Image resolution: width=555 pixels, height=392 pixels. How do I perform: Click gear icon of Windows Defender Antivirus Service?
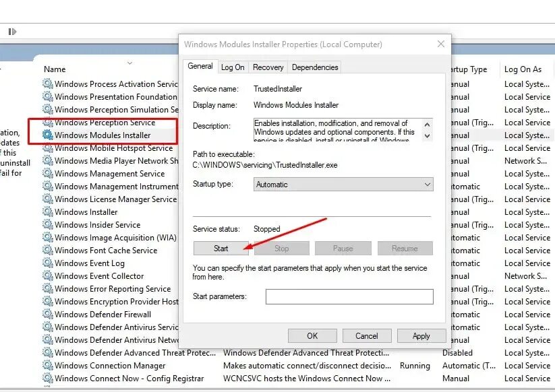(47, 327)
